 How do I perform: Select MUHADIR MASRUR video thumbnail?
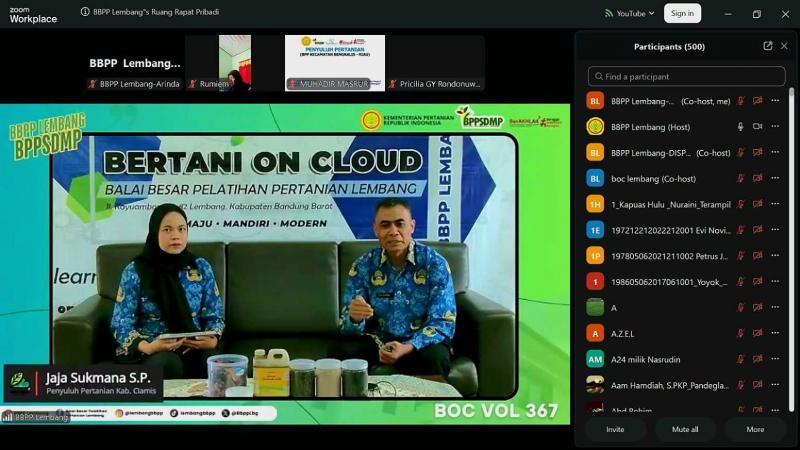point(335,63)
